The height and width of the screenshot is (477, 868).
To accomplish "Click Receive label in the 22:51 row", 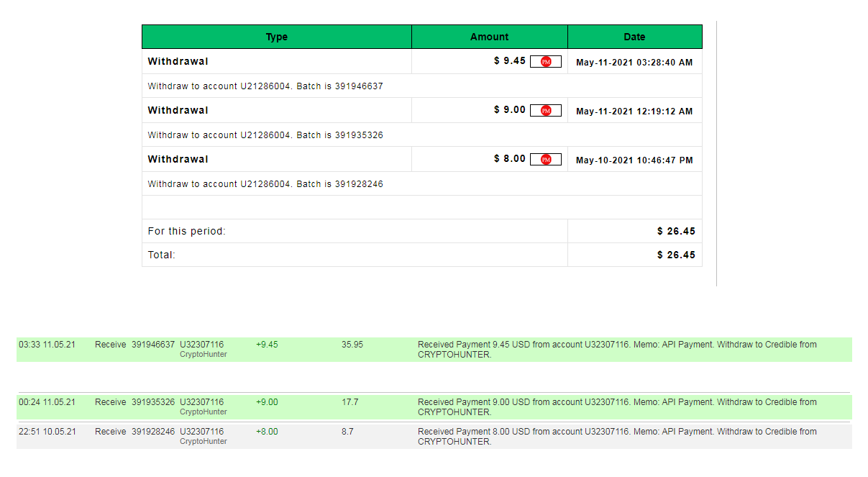I will pyautogui.click(x=111, y=432).
